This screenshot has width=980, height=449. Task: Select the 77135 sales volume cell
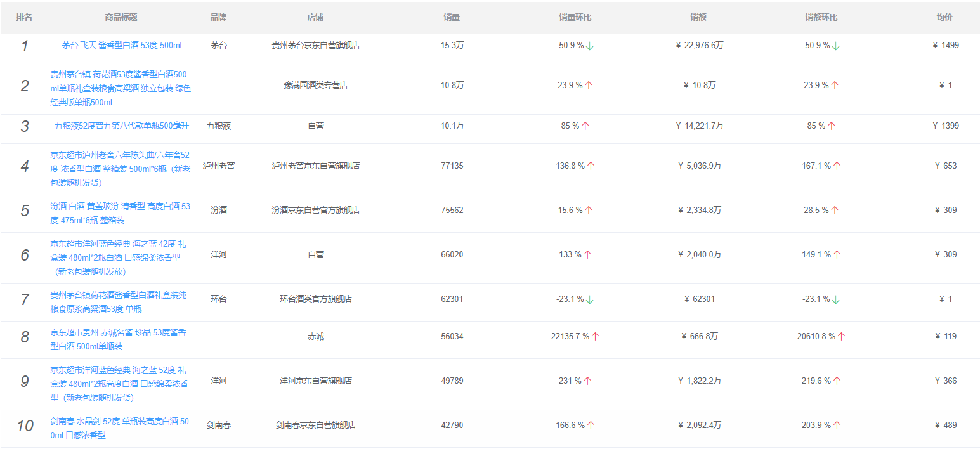[x=452, y=166]
